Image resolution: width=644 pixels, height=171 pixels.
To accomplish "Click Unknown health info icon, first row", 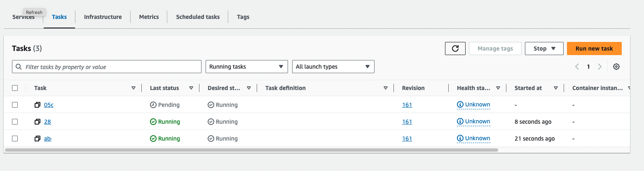I will tap(460, 105).
